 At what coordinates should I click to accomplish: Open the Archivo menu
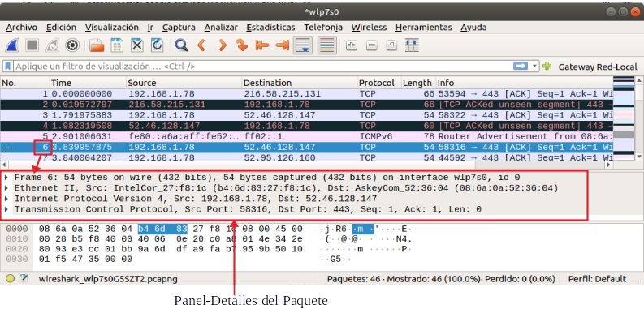22,28
